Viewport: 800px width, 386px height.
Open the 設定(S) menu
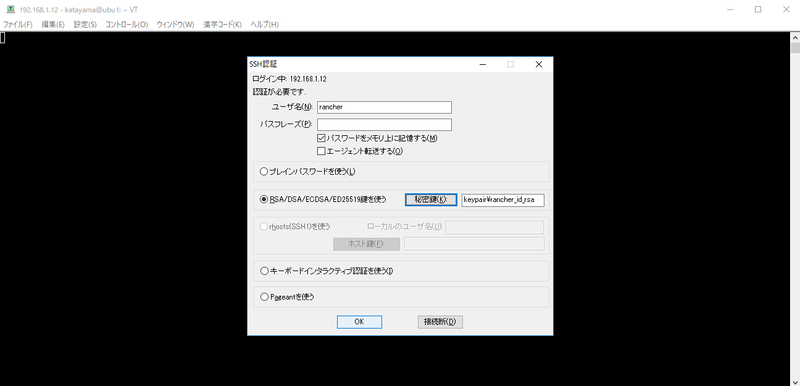coord(85,24)
